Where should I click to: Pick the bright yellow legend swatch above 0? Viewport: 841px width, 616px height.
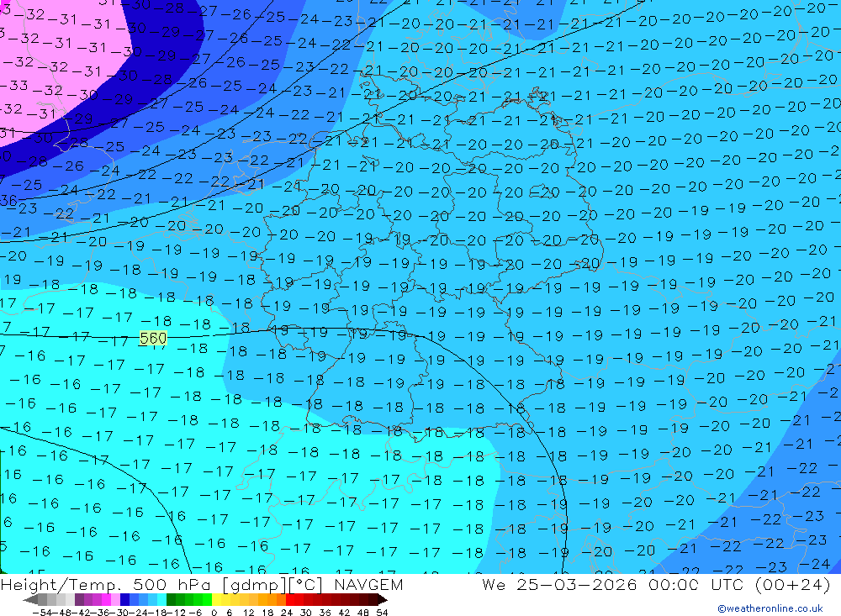pyautogui.click(x=216, y=599)
